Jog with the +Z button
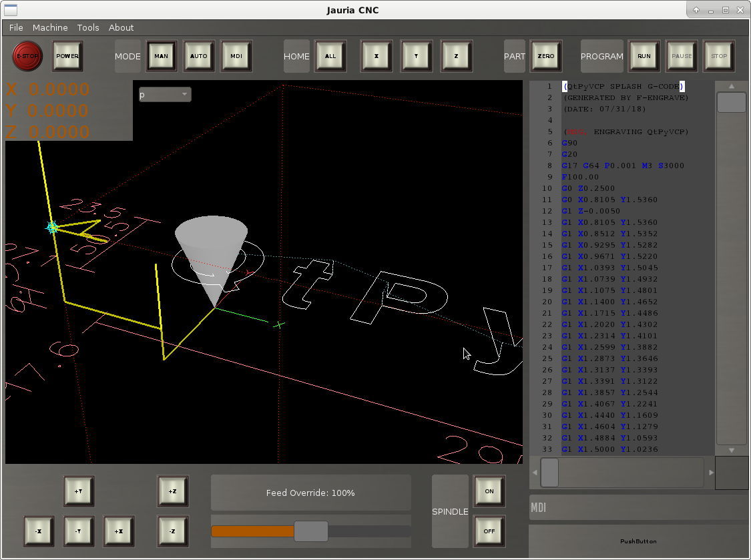751x560 pixels. (x=172, y=491)
